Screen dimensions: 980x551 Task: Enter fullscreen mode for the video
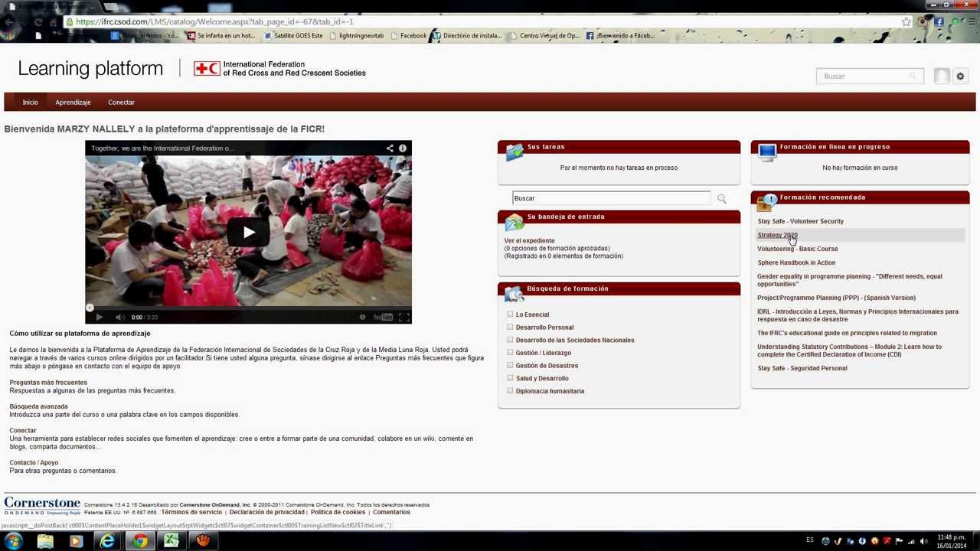pyautogui.click(x=403, y=317)
